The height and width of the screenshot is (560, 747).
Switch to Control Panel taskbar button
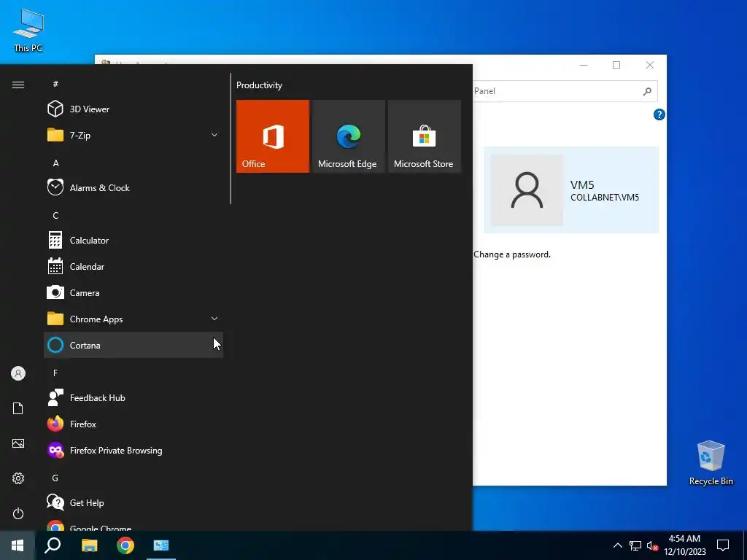point(161,545)
